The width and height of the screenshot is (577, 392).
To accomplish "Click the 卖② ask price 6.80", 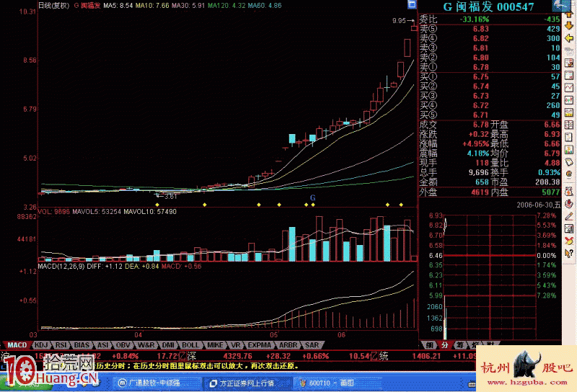I will pyautogui.click(x=480, y=58).
